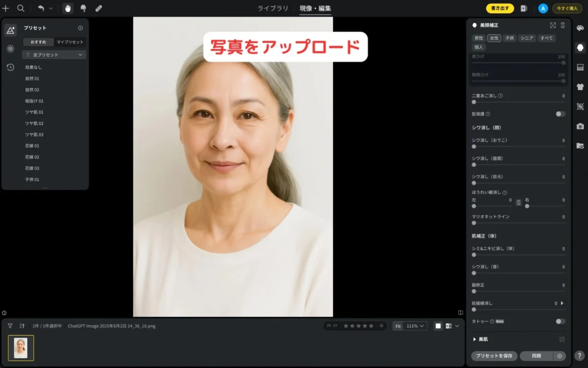Select the Hand pan tool
588x368 pixels.
click(x=68, y=8)
